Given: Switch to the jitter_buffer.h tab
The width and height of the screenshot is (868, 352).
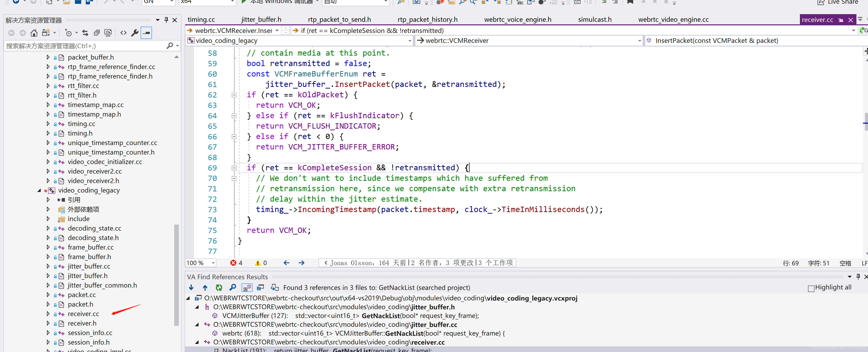Looking at the screenshot, I should (261, 19).
